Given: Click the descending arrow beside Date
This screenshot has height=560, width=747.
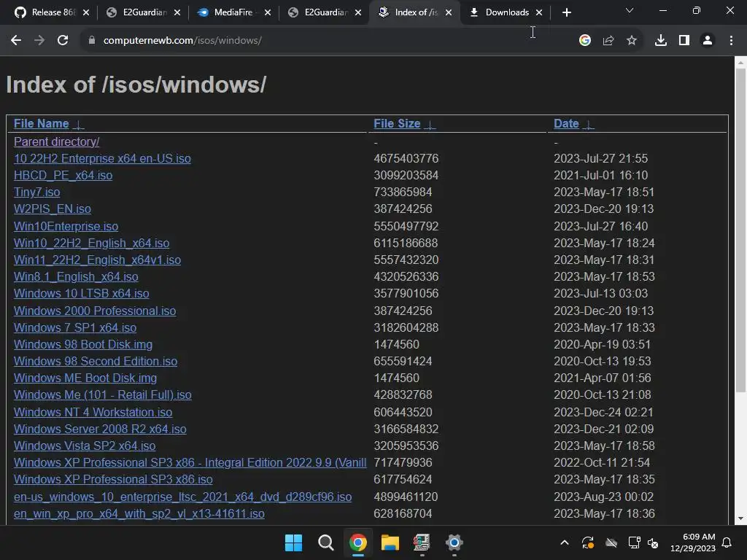Looking at the screenshot, I should 589,125.
